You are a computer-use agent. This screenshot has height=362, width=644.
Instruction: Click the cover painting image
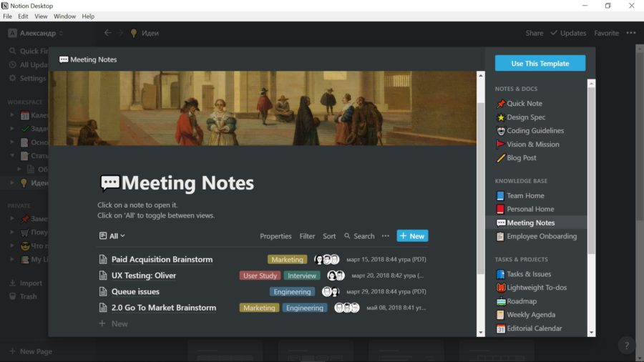coord(263,108)
